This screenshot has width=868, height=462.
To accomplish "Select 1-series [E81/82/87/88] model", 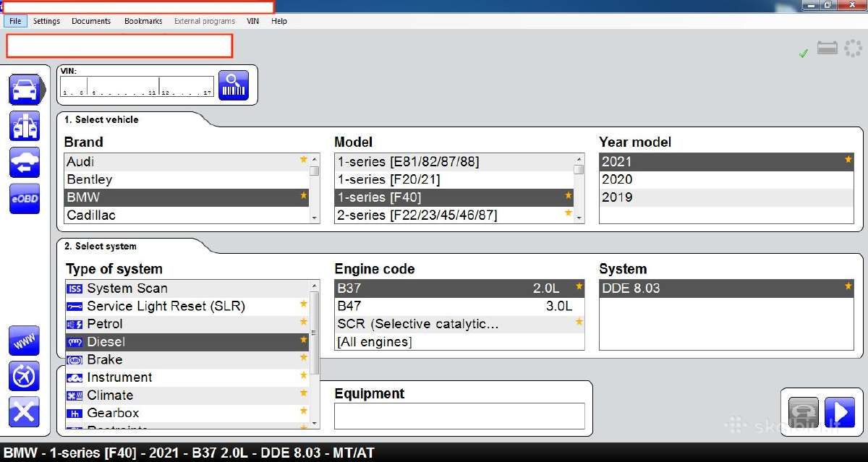I will tap(454, 161).
